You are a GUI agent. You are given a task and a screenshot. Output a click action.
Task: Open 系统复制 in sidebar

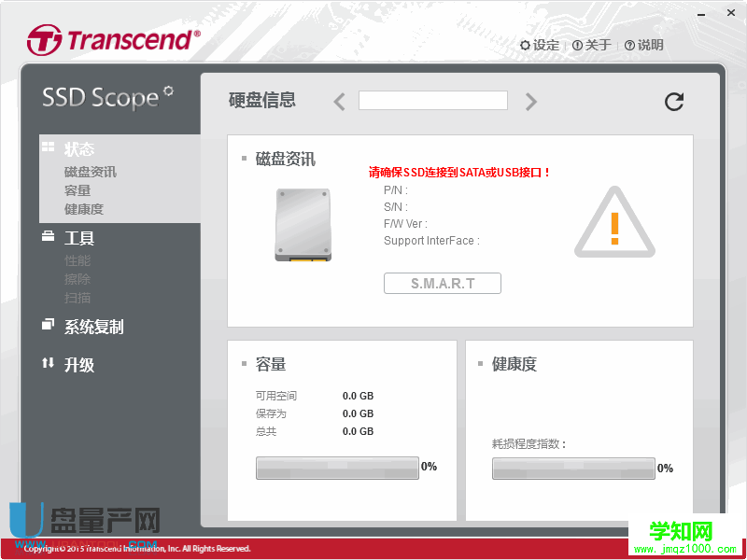pyautogui.click(x=94, y=328)
